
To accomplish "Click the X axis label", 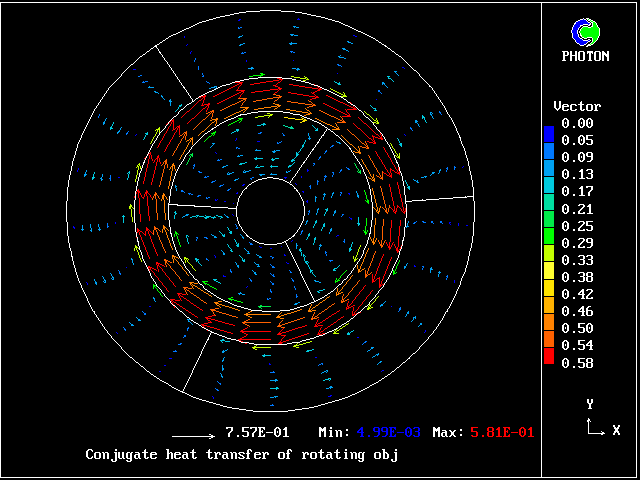I will (x=616, y=431).
